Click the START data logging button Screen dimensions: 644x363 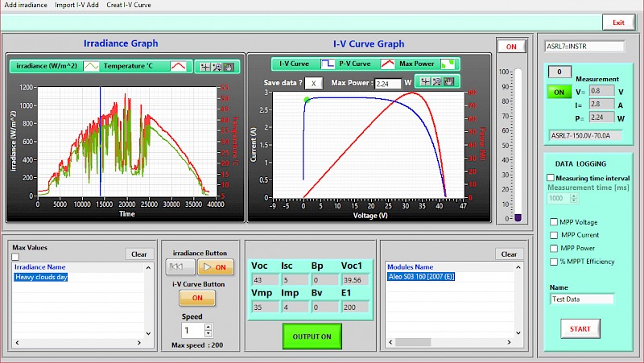point(580,329)
